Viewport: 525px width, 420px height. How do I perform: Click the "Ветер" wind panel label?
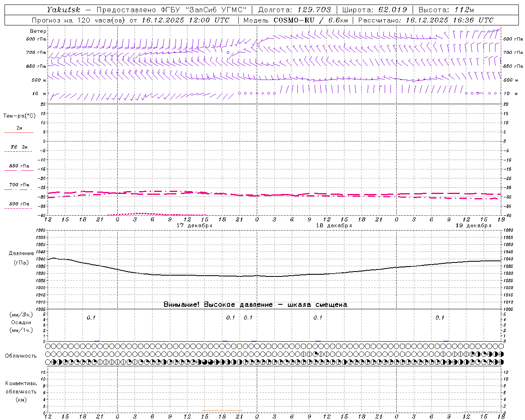[x=38, y=31]
